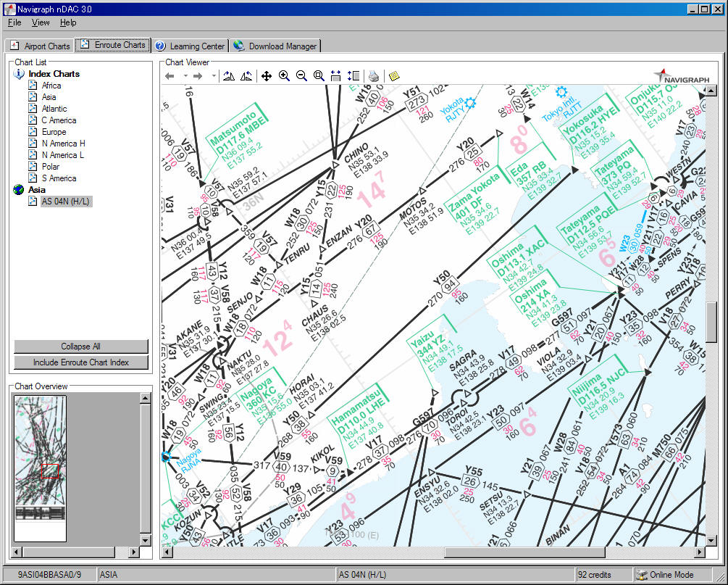Open the yellow notes icon

pyautogui.click(x=394, y=76)
